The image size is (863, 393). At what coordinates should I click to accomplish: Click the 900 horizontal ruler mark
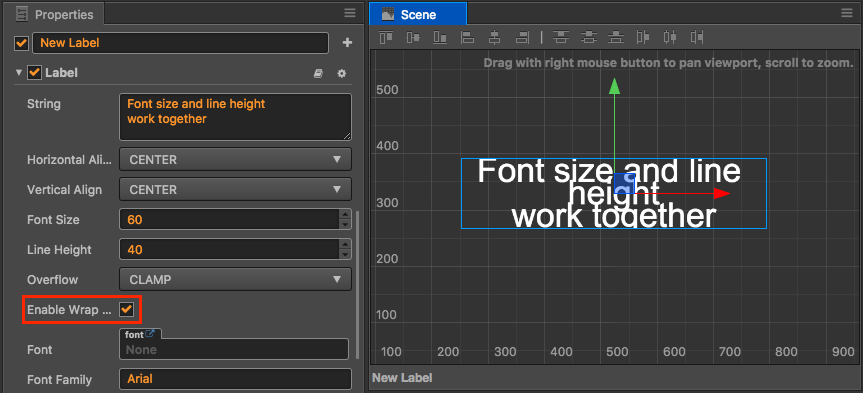click(x=843, y=352)
